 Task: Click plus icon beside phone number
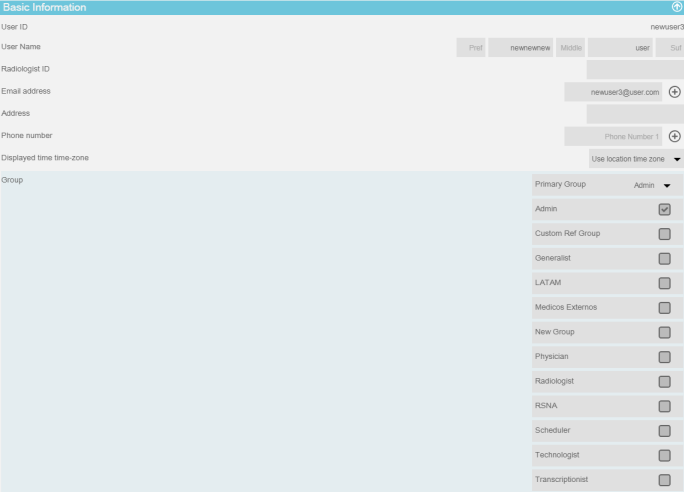pos(675,136)
